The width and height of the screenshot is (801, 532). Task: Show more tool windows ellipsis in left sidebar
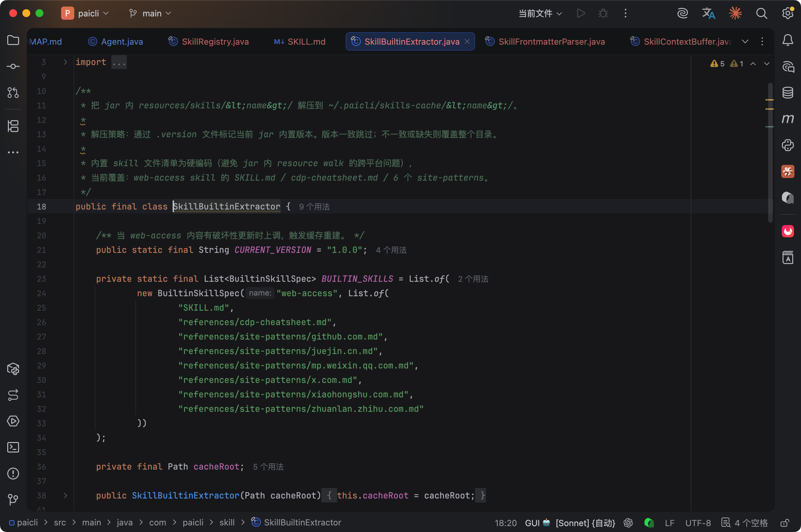pyautogui.click(x=13, y=152)
